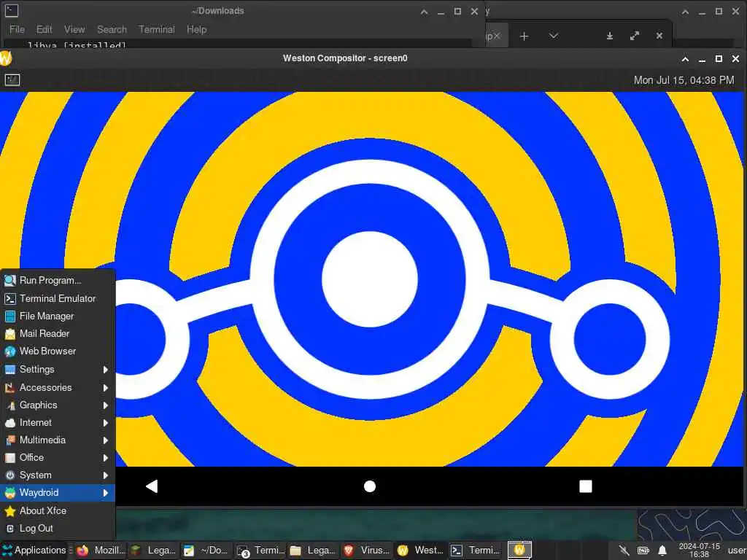The height and width of the screenshot is (560, 747).
Task: Click System power icon in menu
Action: (x=10, y=475)
